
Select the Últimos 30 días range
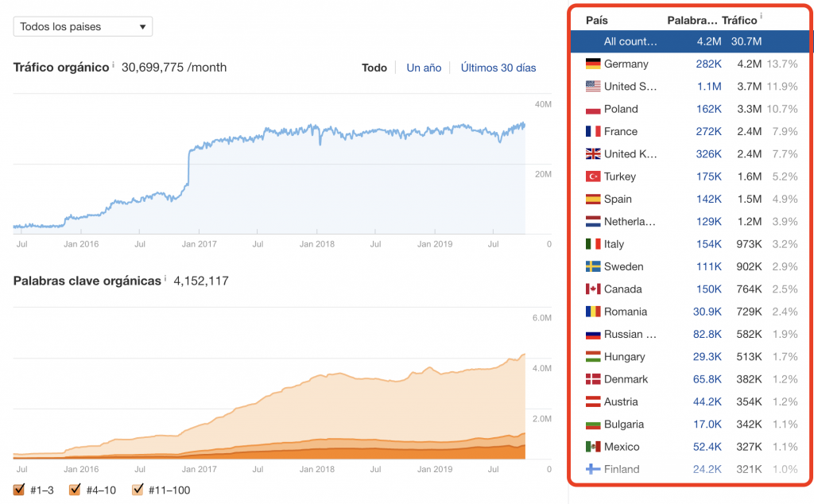[x=498, y=68]
